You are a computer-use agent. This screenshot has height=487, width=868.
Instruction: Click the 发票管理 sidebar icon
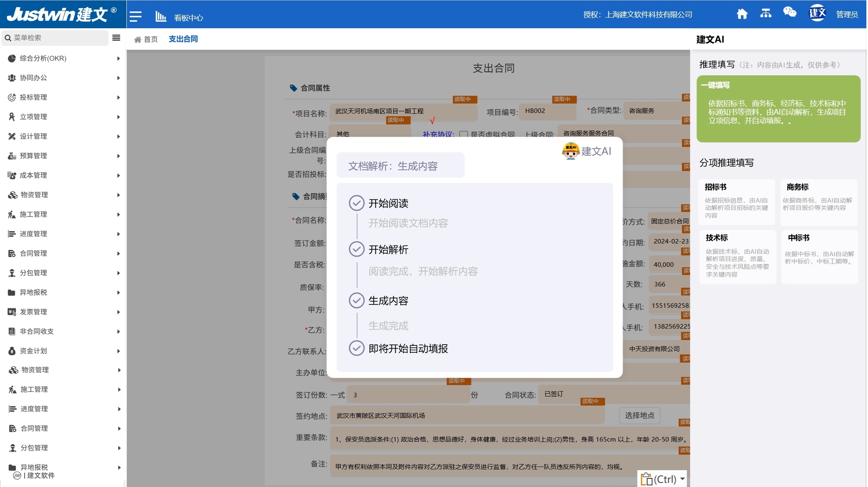tap(11, 311)
